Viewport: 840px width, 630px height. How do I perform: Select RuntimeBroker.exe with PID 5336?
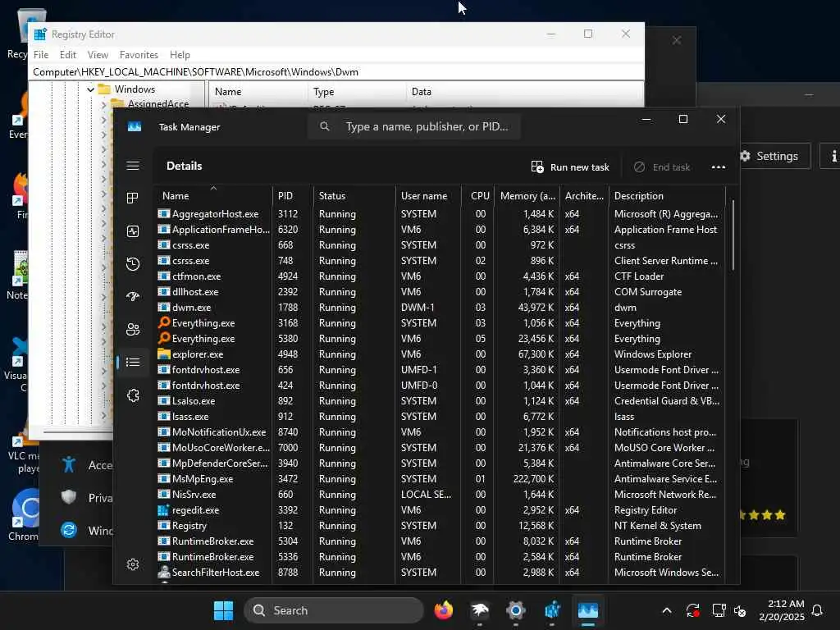pos(440,557)
